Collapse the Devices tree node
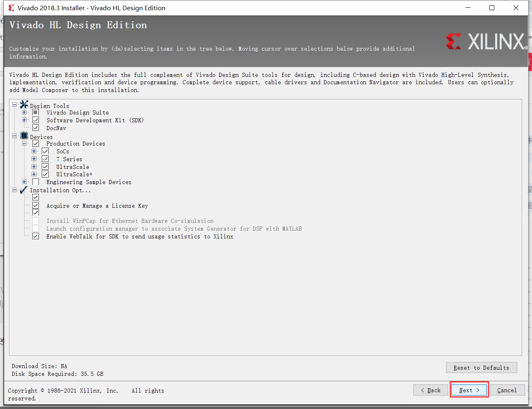The width and height of the screenshot is (532, 409). [x=15, y=136]
